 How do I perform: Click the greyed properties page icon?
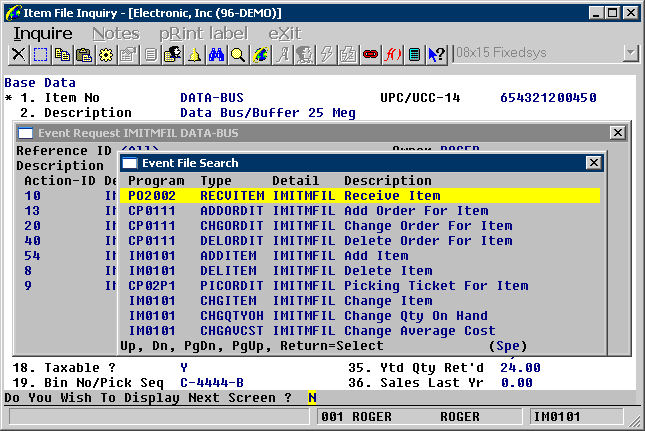(x=128, y=55)
